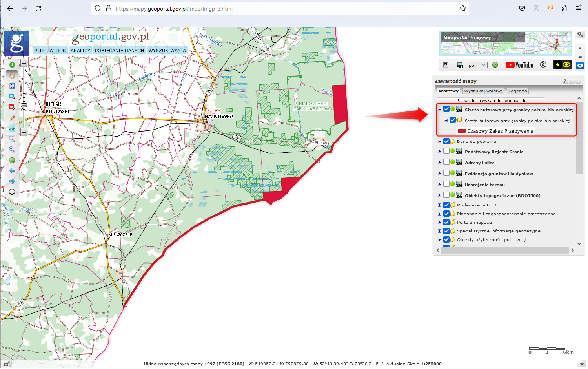Screen dimensions: 588x369
Task: Expand the Ewidencja gruntów i budynków node
Action: 439,173
